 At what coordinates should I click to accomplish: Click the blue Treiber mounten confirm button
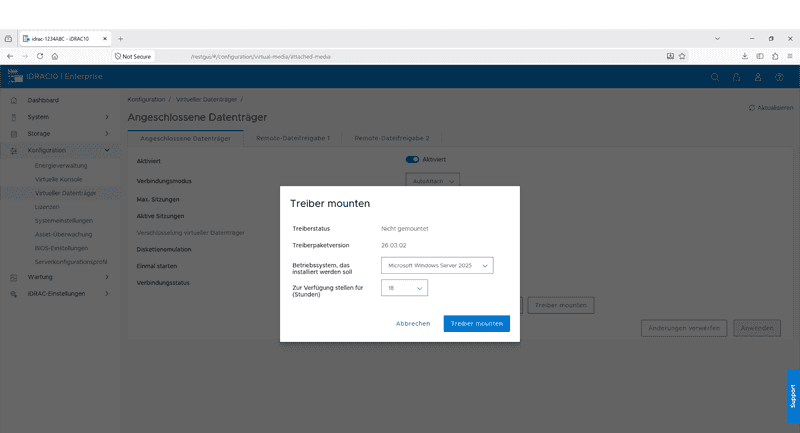477,323
